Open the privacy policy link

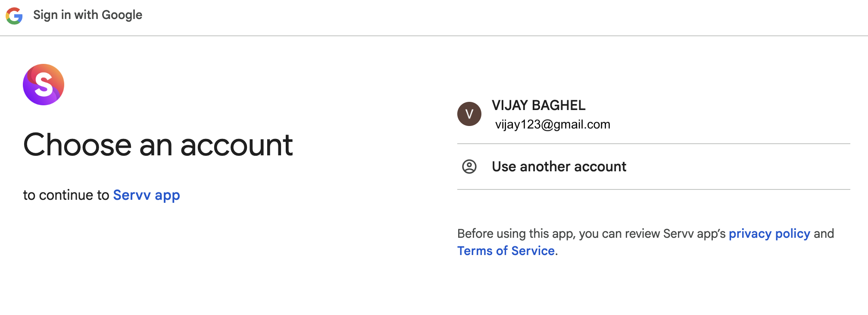(x=769, y=233)
